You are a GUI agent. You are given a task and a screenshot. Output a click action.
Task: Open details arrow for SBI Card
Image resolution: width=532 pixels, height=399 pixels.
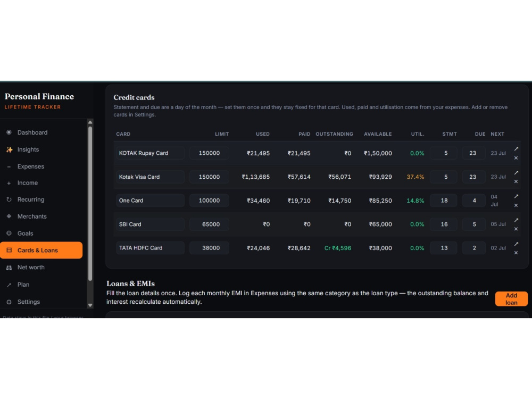tap(516, 220)
